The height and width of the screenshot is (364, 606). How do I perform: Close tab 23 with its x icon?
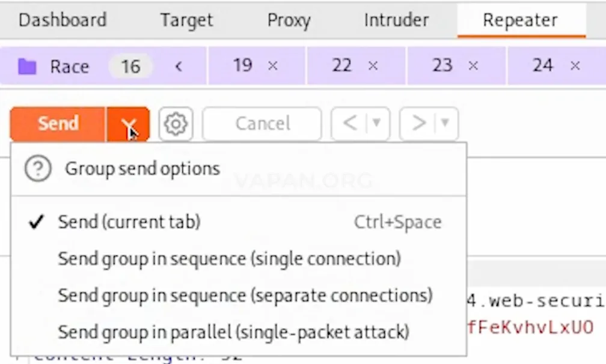click(473, 65)
